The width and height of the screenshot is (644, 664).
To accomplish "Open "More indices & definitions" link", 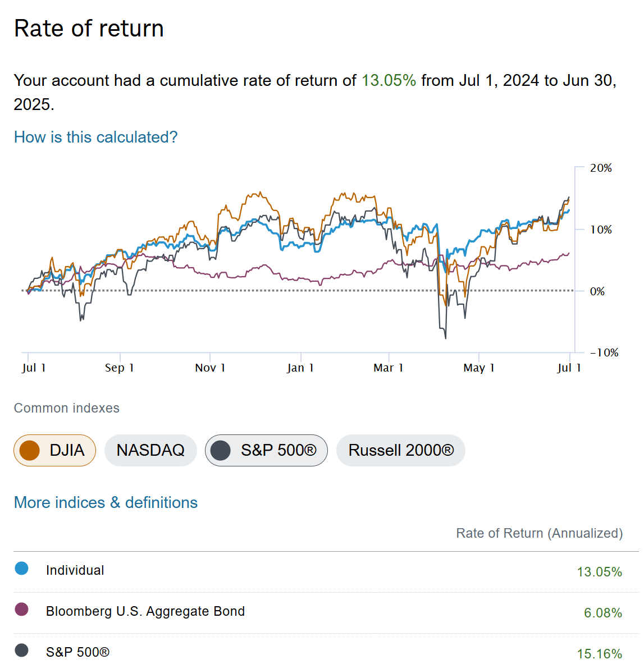I will coord(106,502).
